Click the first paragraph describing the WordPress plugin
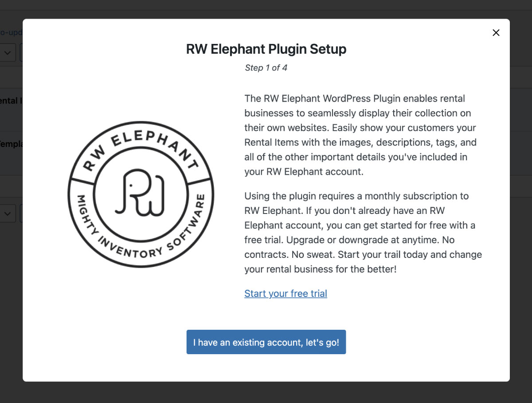The image size is (532, 403). (x=361, y=135)
